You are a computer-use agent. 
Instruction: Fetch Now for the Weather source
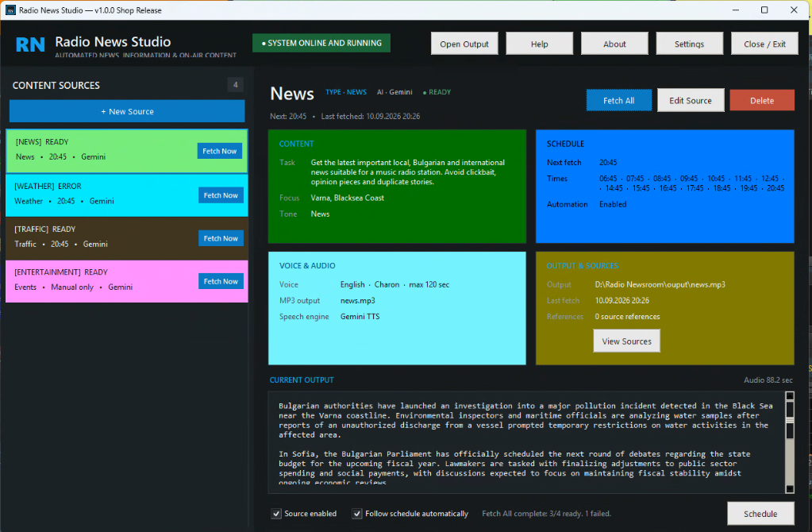(221, 195)
